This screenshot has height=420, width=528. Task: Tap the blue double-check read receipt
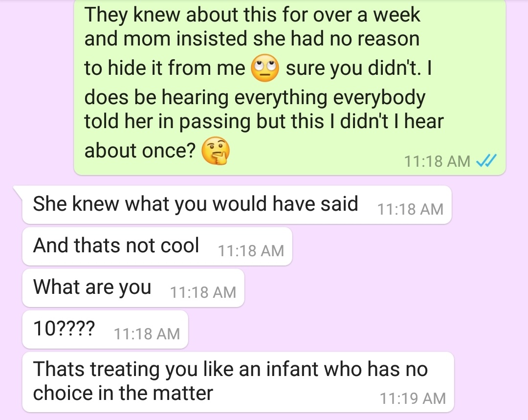pos(486,161)
